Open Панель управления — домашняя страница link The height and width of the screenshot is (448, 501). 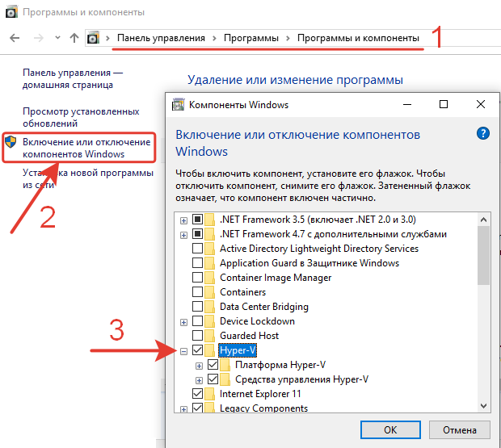[x=73, y=79]
